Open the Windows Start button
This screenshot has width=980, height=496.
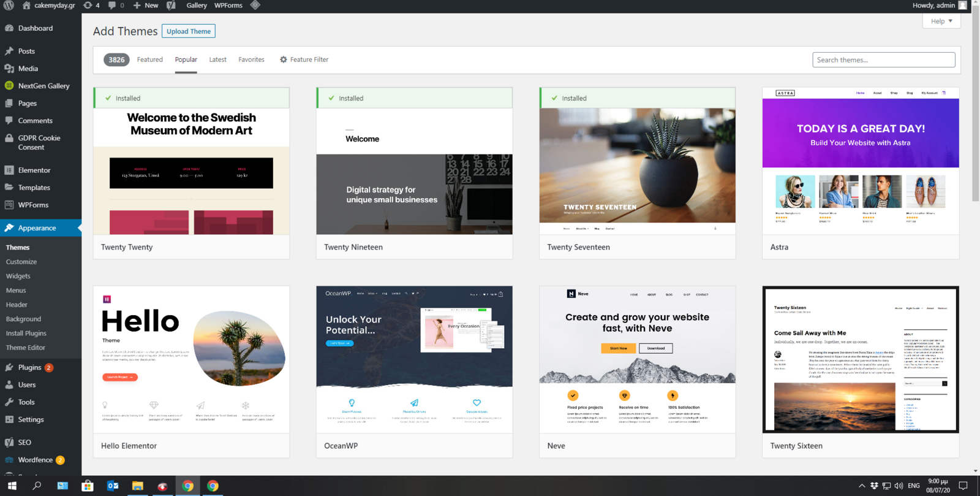pos(12,486)
